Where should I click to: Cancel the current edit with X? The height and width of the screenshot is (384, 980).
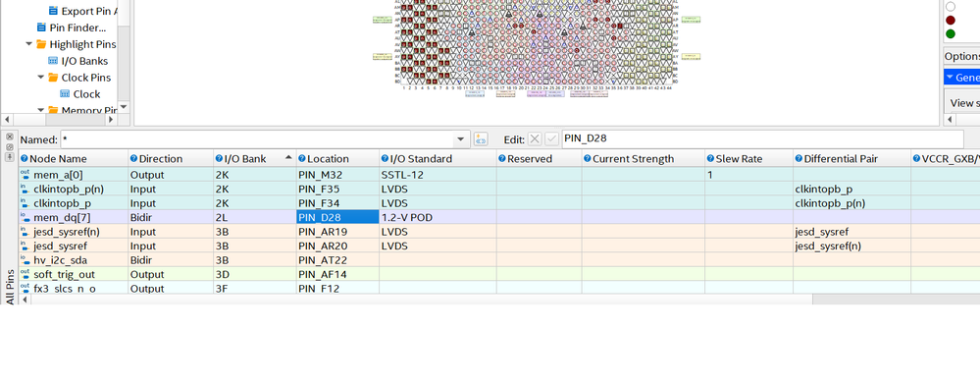535,138
